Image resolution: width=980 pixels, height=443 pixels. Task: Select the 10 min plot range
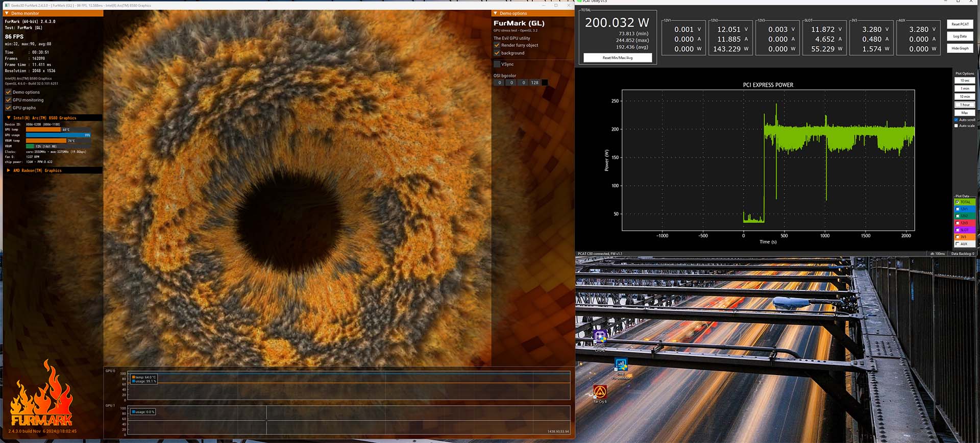pyautogui.click(x=965, y=96)
